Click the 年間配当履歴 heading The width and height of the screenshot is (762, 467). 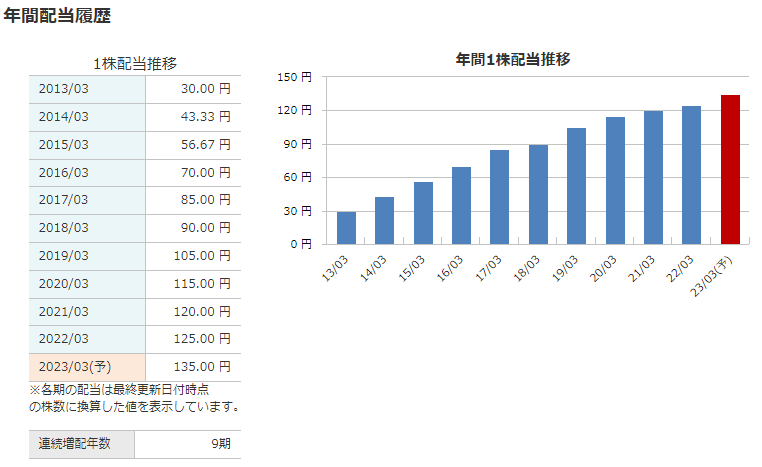[57, 16]
